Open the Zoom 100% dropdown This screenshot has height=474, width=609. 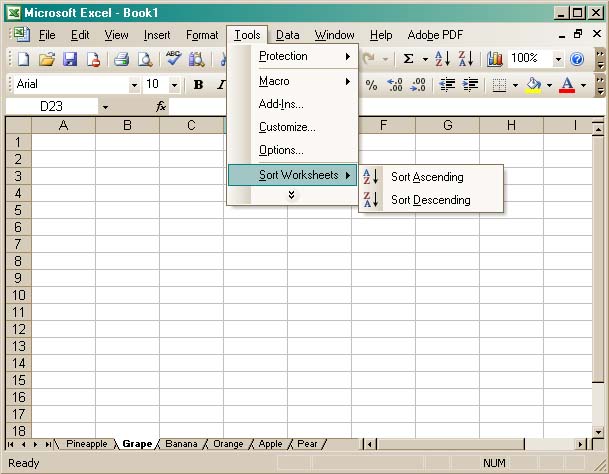pyautogui.click(x=558, y=59)
